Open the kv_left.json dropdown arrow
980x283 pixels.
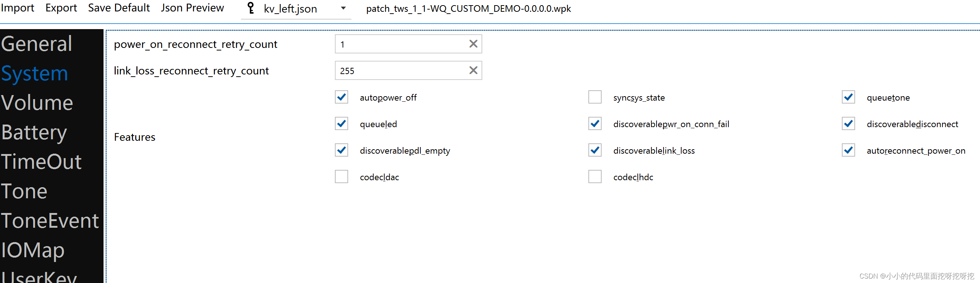pos(343,8)
